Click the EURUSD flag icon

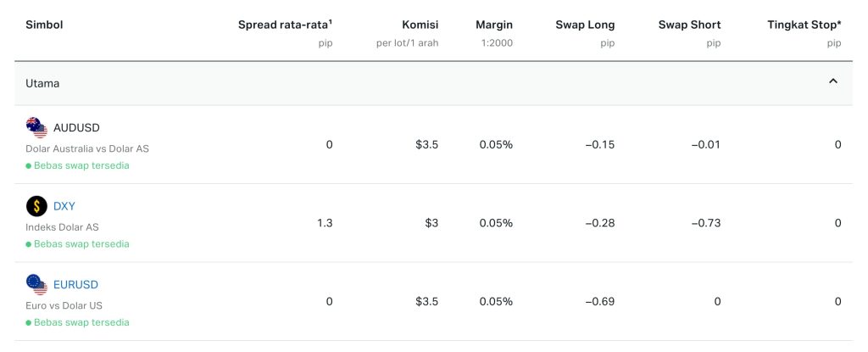36,284
